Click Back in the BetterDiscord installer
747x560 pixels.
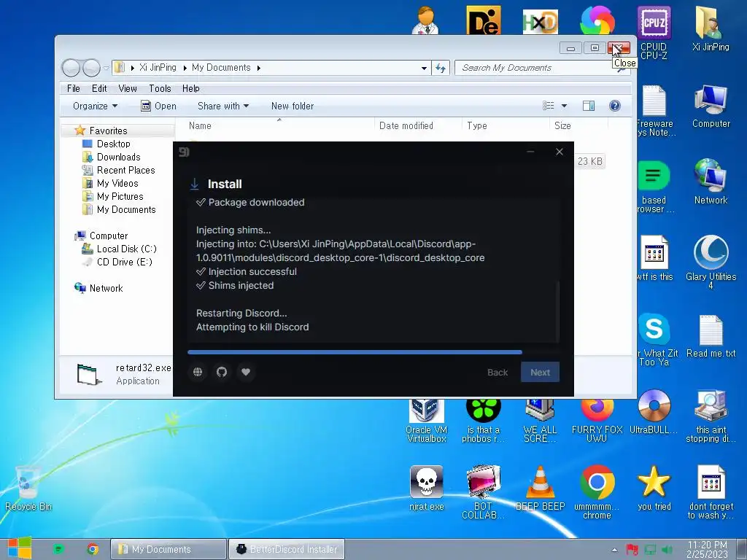coord(498,373)
